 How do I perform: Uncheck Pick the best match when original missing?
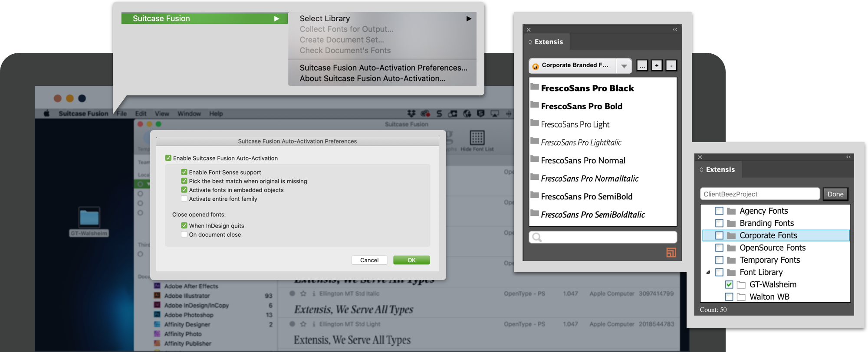point(184,181)
